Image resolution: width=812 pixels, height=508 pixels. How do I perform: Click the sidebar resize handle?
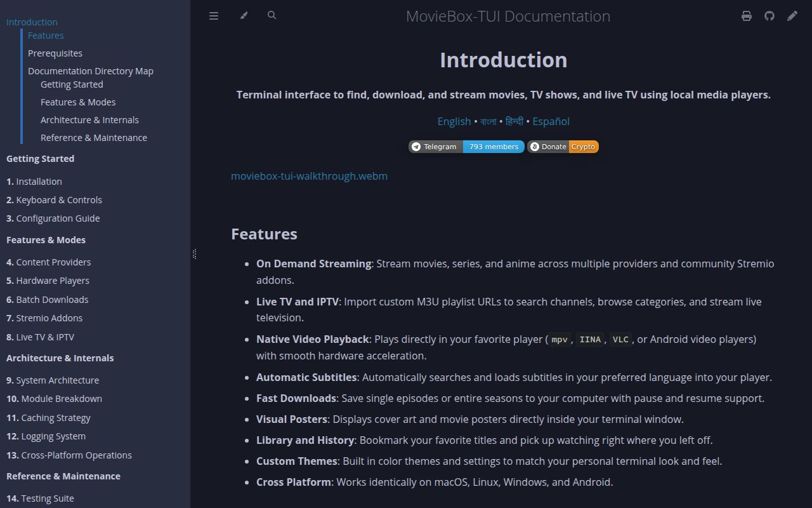(x=194, y=254)
